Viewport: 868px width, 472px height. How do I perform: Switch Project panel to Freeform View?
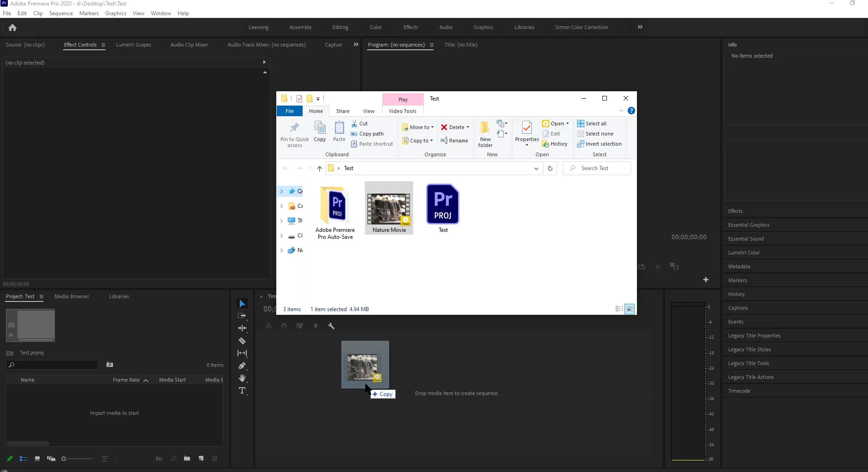51,459
